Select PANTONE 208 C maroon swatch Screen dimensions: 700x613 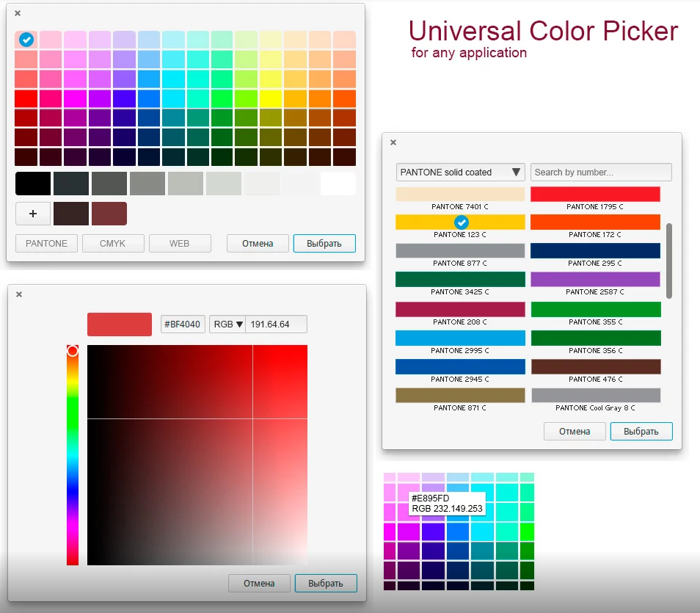tap(460, 309)
